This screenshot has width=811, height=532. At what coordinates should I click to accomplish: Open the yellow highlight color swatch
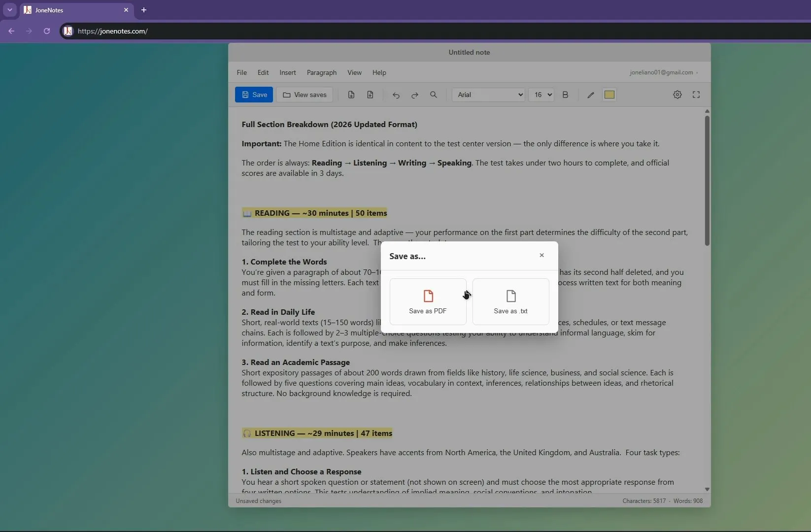point(609,95)
